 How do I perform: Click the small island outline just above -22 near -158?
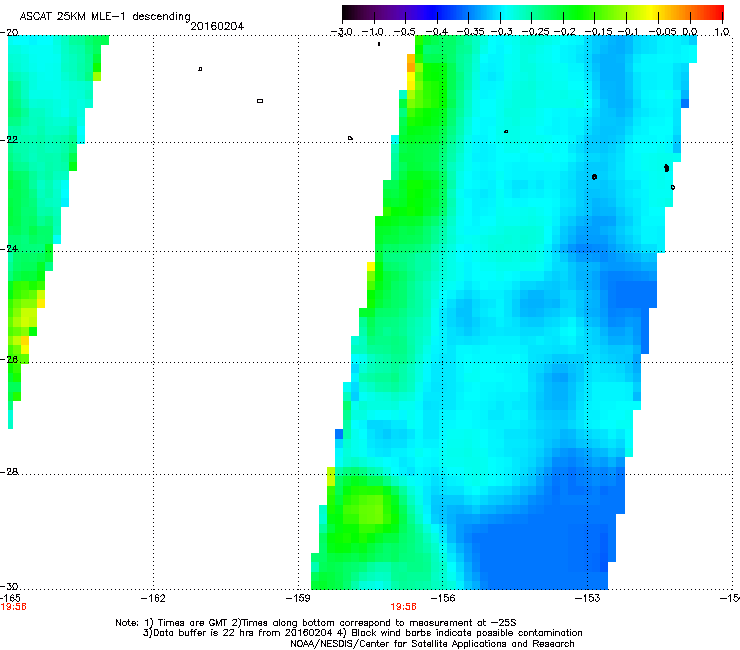[350, 138]
